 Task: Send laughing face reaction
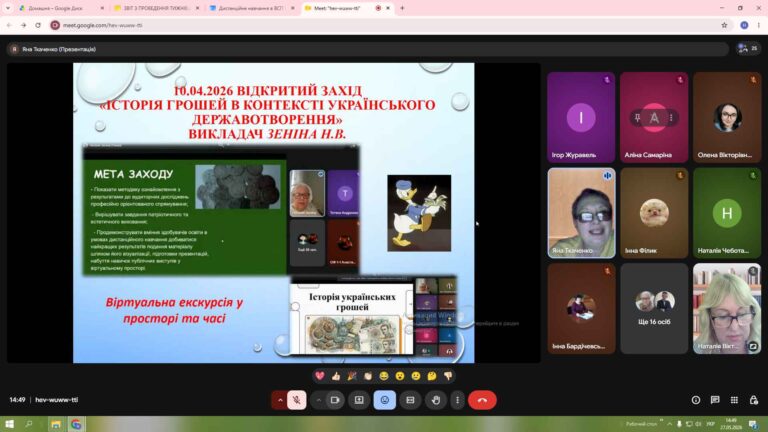pyautogui.click(x=384, y=376)
